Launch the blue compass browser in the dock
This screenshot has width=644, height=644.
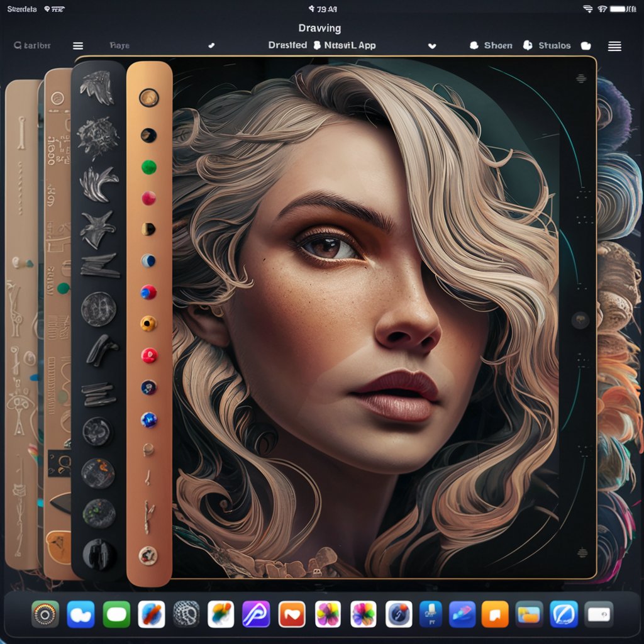coord(563,614)
